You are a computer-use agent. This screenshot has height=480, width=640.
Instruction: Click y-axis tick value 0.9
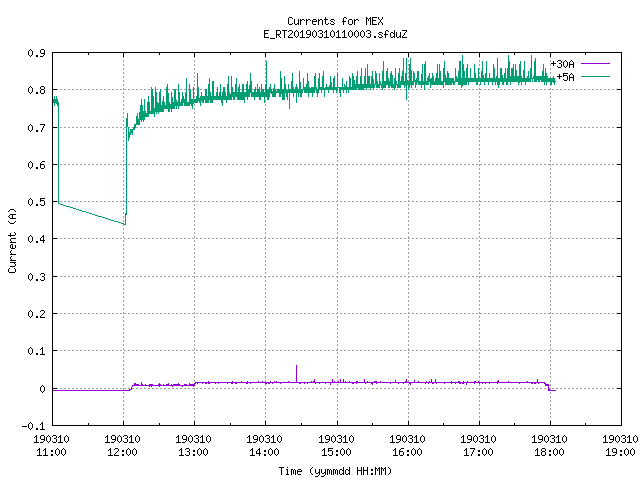[x=36, y=53]
